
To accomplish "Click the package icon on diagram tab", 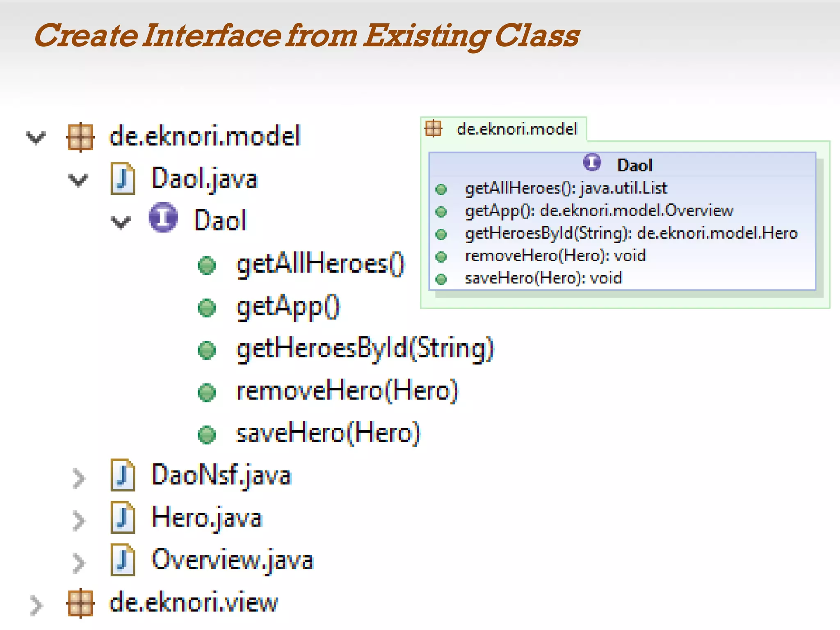I will coord(434,129).
